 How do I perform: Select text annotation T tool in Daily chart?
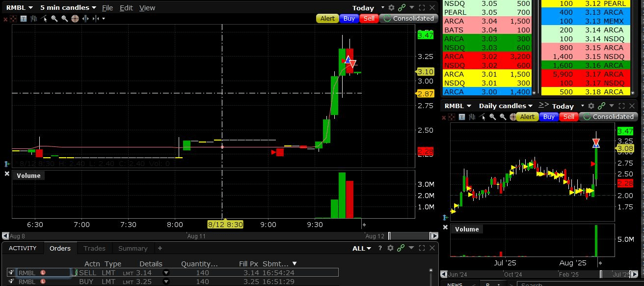pyautogui.click(x=462, y=117)
